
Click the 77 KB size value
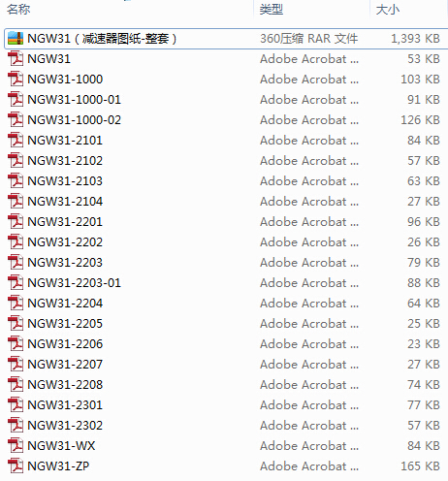pyautogui.click(x=424, y=404)
